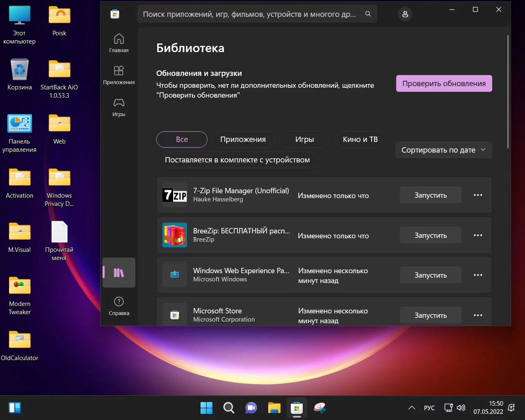Open the Home (Главная) sidebar icon
Viewport: 525px width, 420px height.
[x=119, y=43]
